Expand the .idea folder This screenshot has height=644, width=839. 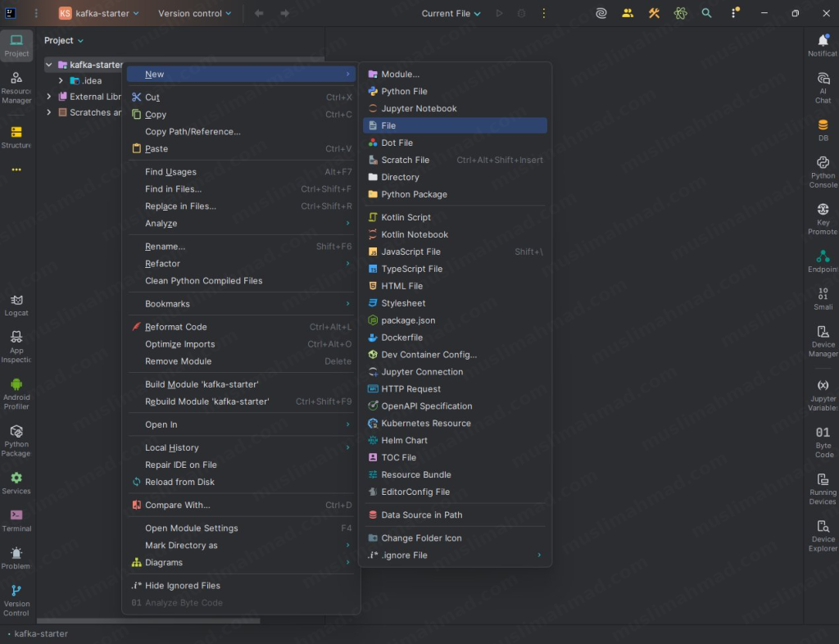(x=60, y=80)
